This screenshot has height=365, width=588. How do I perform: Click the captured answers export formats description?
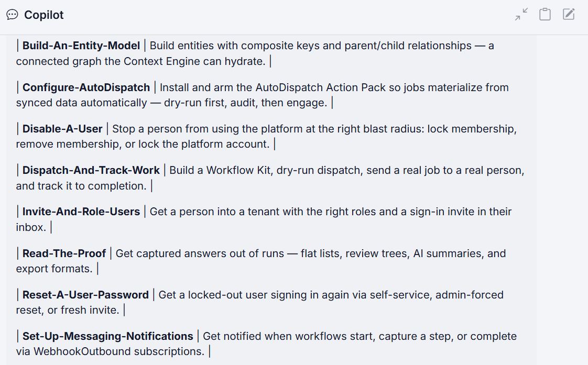click(x=261, y=261)
